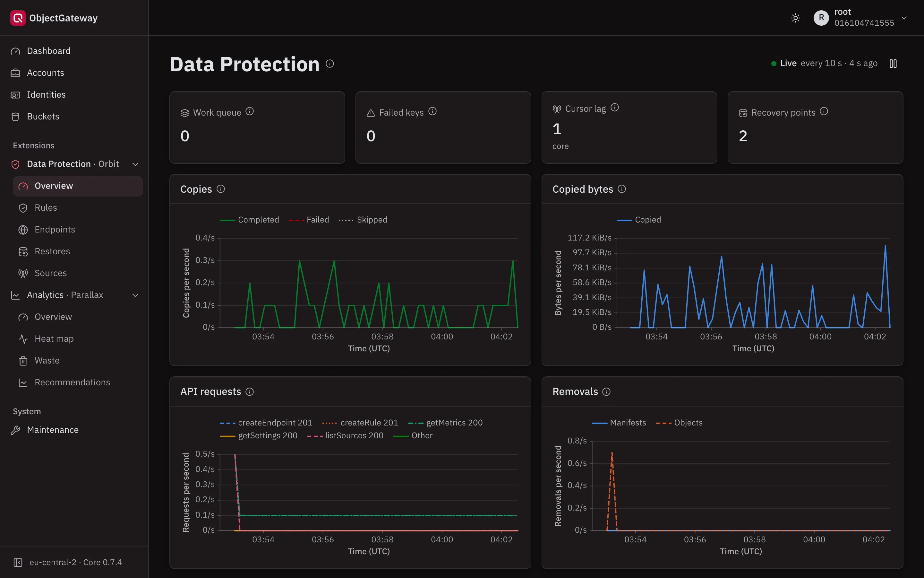924x578 pixels.
Task: Toggle light/dark theme sun icon
Action: click(795, 18)
